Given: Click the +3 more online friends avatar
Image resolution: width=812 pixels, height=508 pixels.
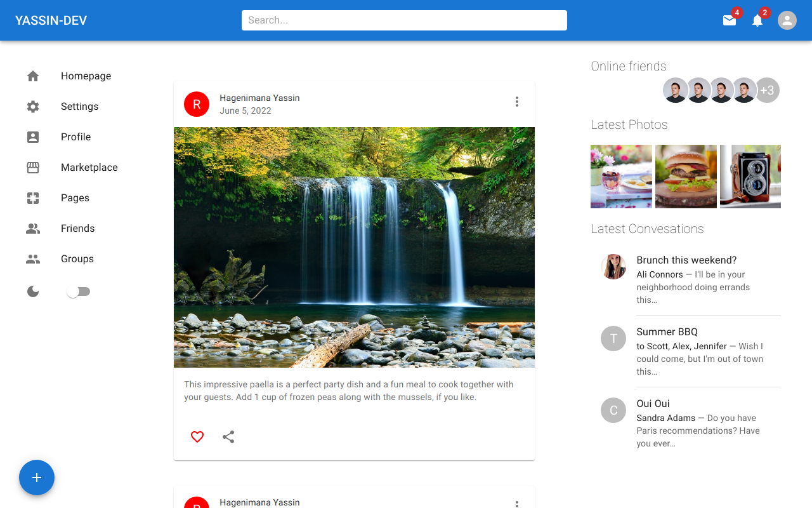Looking at the screenshot, I should 767,90.
